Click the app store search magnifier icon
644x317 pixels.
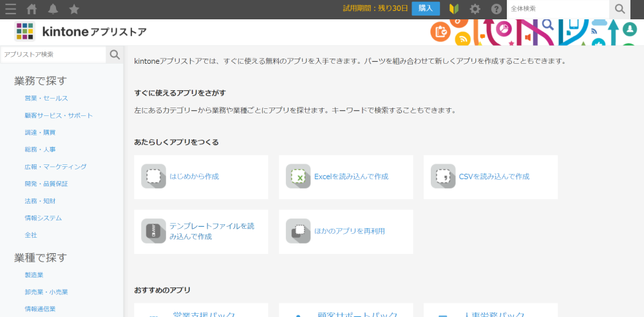pos(115,55)
